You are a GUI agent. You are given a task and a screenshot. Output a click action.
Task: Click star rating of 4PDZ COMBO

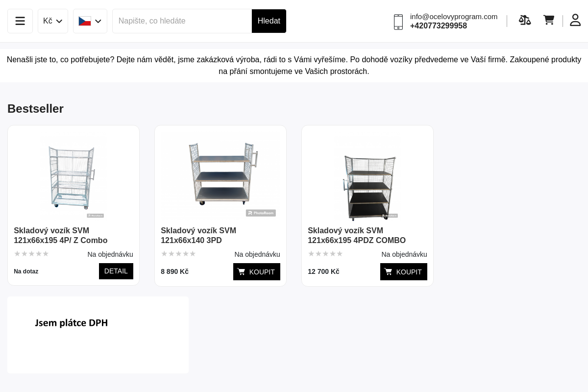coord(325,254)
